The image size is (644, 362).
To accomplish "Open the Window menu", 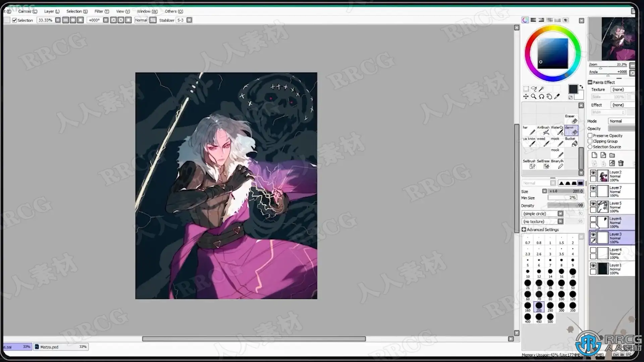I will [147, 11].
